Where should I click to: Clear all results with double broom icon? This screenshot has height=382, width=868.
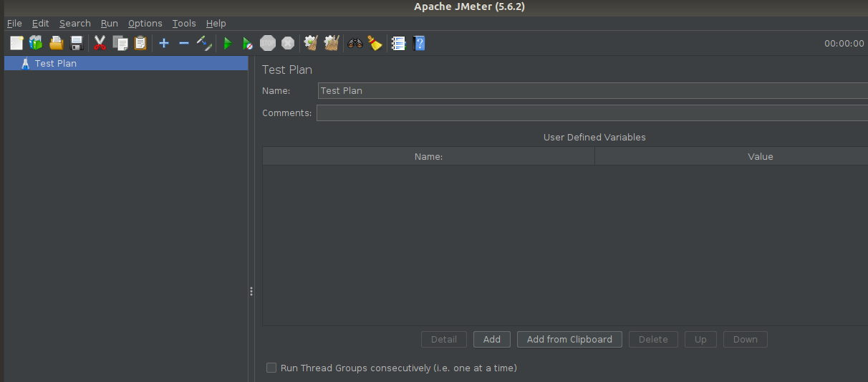pyautogui.click(x=331, y=44)
